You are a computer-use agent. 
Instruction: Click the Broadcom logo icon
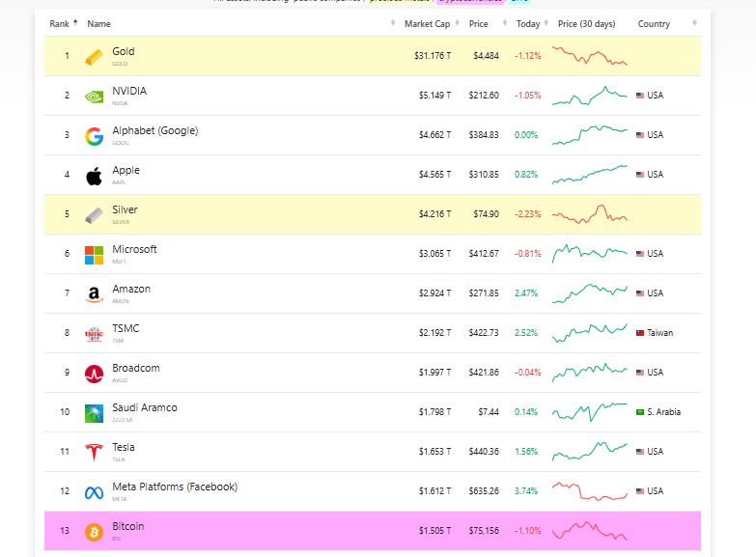pyautogui.click(x=94, y=374)
